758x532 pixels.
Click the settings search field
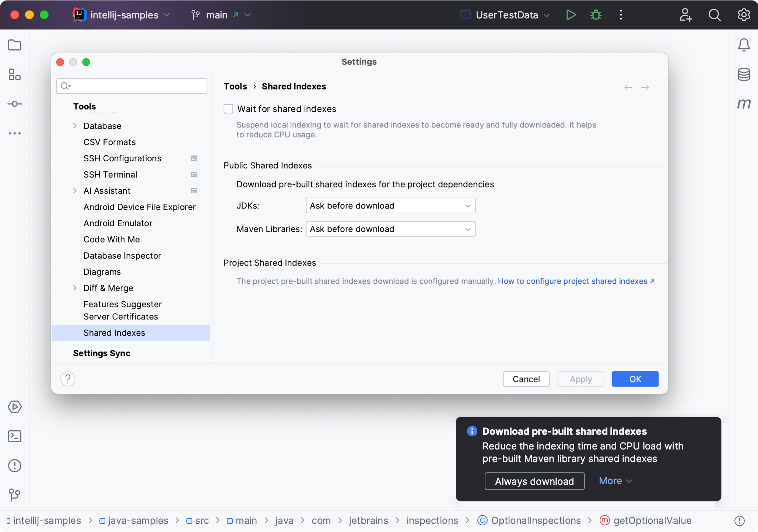tap(131, 86)
